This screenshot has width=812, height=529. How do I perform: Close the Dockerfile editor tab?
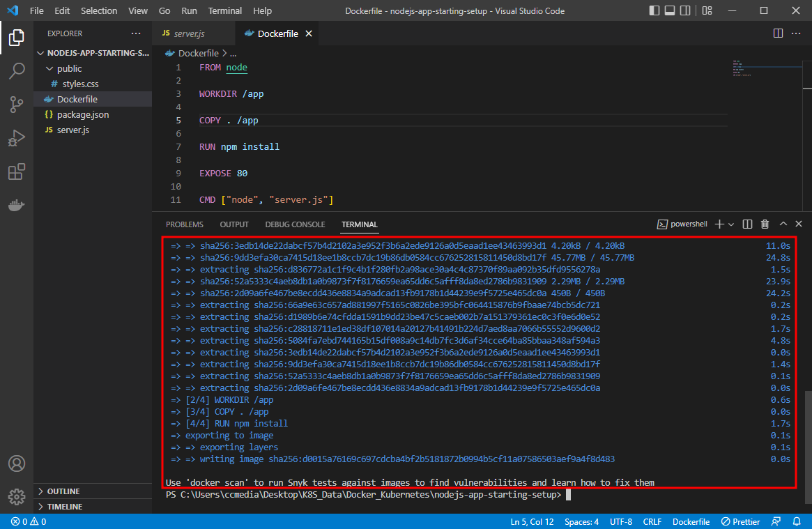click(309, 33)
